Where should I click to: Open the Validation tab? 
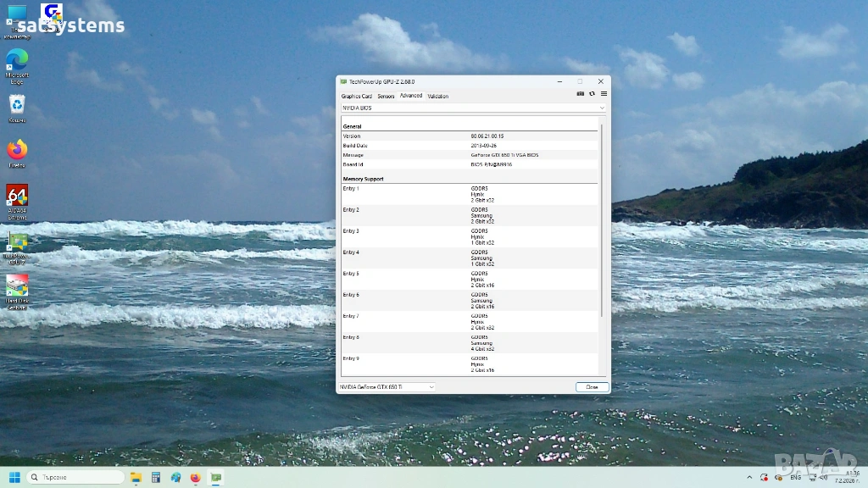pyautogui.click(x=438, y=97)
